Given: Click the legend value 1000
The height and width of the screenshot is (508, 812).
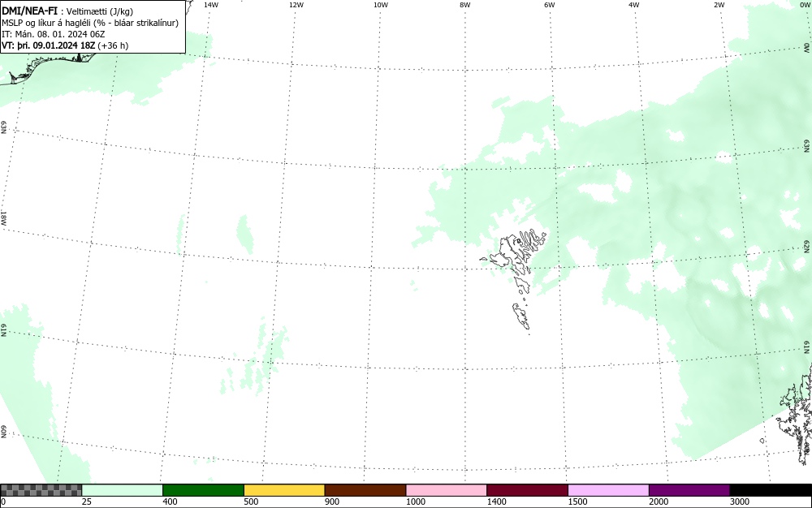Looking at the screenshot, I should point(415,502).
